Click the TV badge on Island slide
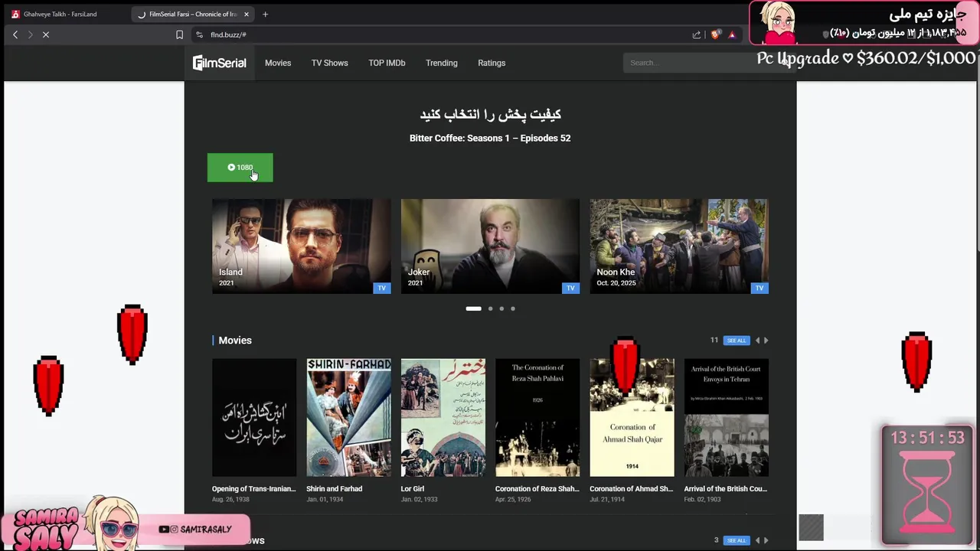Screen dimensions: 980x551 (382, 288)
